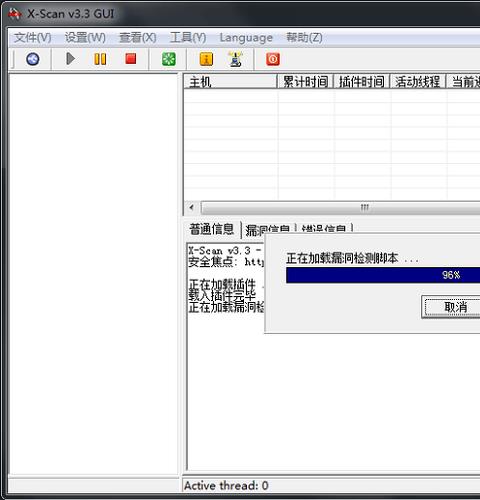
Task: Click the horizontal scrollbar left arrow
Action: point(192,207)
